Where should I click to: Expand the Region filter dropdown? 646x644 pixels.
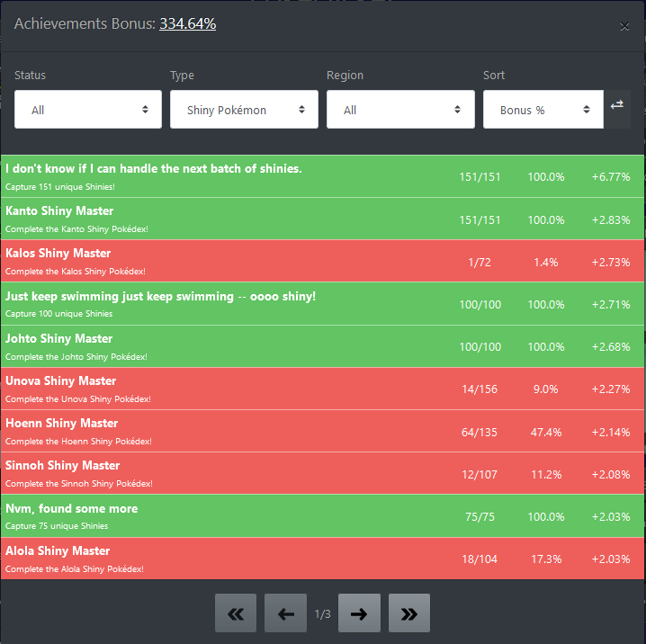[x=400, y=110]
